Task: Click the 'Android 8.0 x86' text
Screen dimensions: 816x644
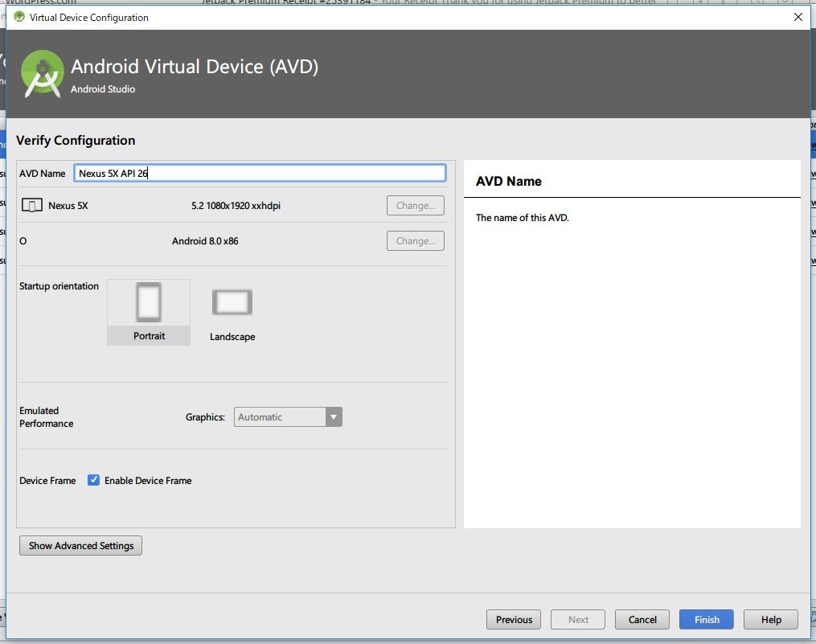Action: (205, 241)
